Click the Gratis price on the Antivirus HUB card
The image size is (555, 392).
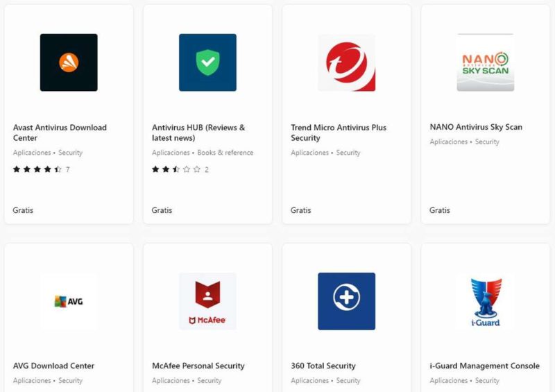162,210
